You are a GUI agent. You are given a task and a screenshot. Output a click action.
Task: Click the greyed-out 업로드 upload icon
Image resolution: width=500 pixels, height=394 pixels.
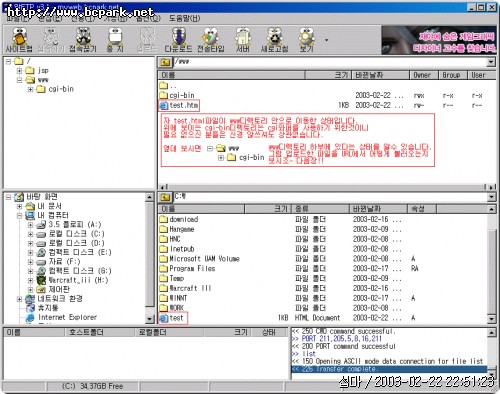pos(147,40)
